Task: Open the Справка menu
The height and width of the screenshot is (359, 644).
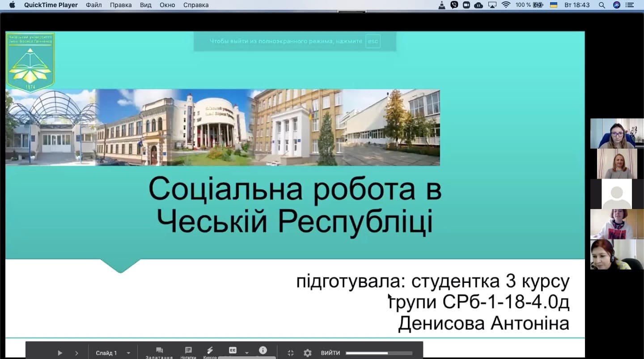Action: pos(196,5)
